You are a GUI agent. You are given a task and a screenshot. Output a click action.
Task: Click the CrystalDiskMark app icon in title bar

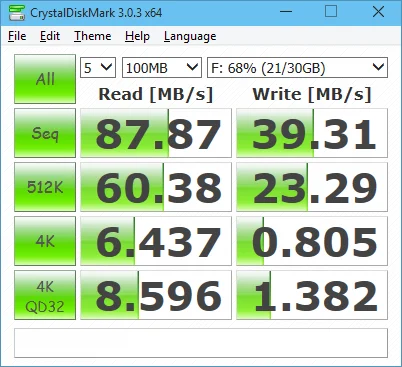click(x=16, y=13)
